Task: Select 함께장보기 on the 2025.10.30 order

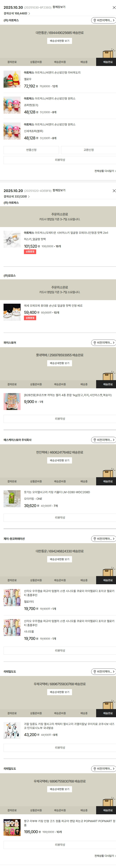Action: (x=59, y=7)
